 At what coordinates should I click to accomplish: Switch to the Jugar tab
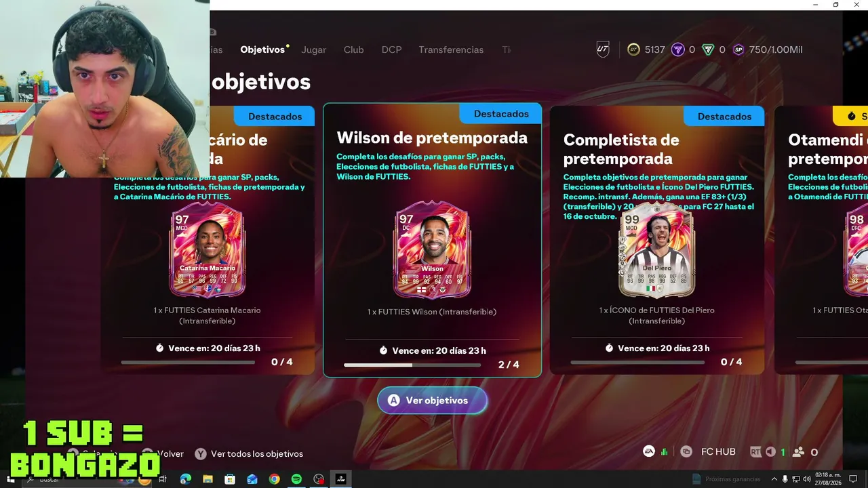(313, 49)
